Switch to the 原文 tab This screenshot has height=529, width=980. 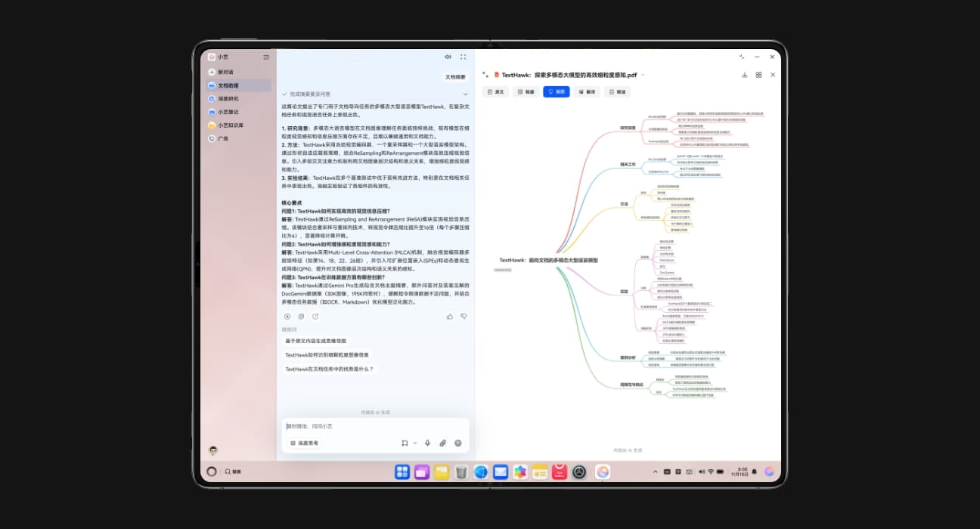pos(495,91)
